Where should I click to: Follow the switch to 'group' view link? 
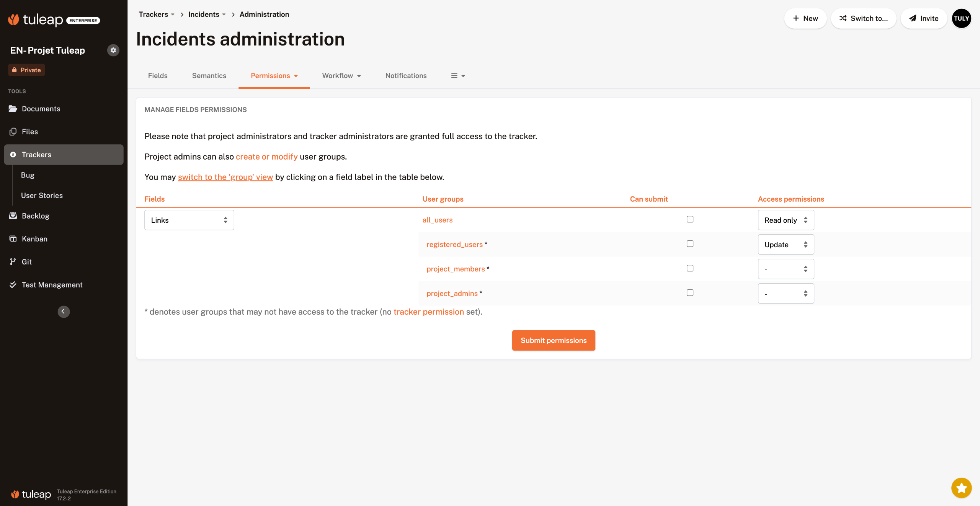click(x=225, y=177)
